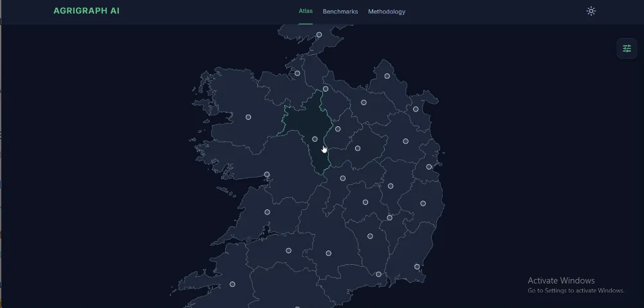644x308 pixels.
Task: Select the Tipperary county marker
Action: [329, 253]
